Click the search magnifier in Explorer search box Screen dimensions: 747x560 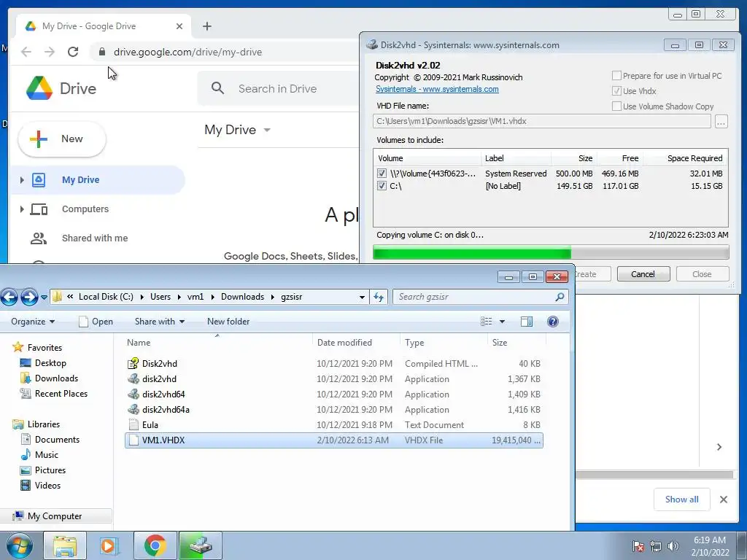click(560, 297)
